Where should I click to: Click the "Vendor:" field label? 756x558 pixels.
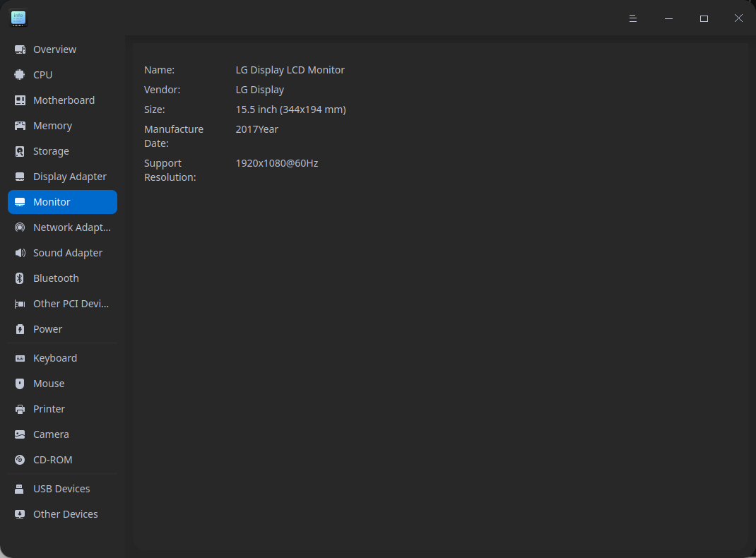click(162, 90)
